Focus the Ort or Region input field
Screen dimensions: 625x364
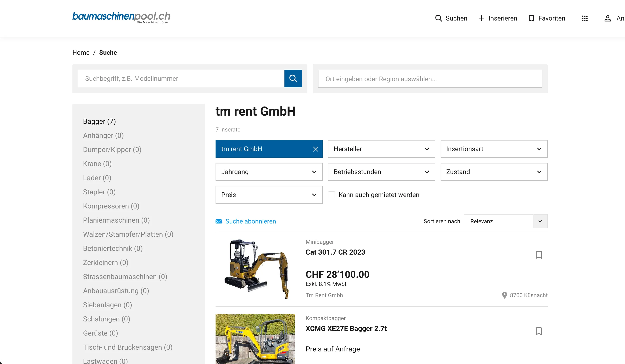click(x=430, y=79)
